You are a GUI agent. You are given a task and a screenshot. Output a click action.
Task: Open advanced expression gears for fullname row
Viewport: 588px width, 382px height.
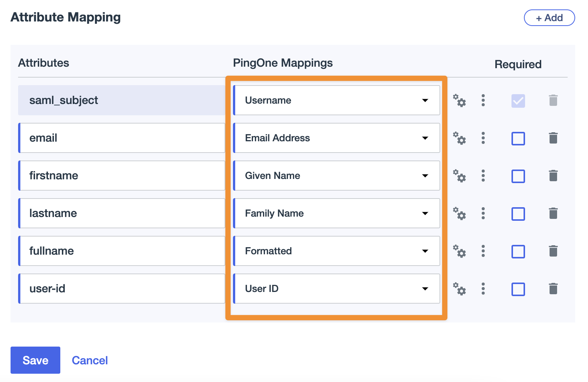[x=459, y=251]
